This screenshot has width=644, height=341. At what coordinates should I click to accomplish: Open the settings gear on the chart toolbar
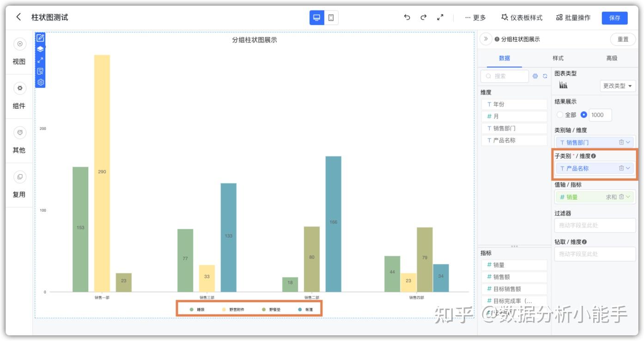41,82
